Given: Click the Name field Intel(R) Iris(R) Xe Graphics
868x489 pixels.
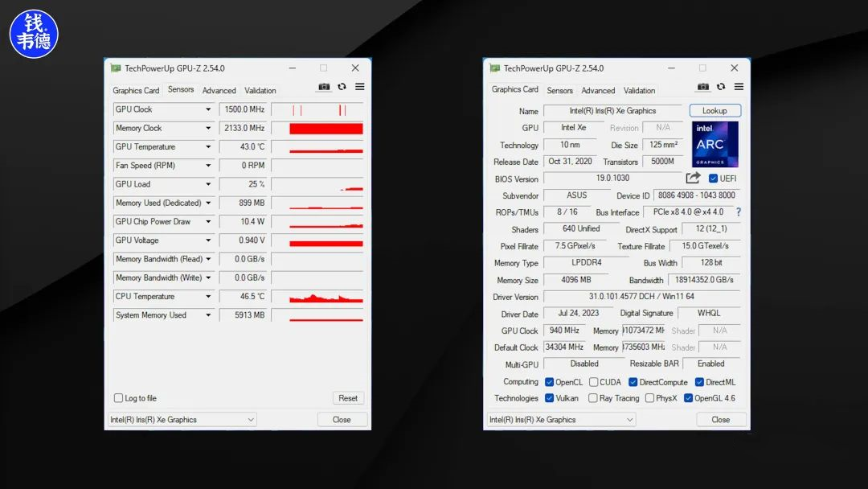Looking at the screenshot, I should coord(612,111).
